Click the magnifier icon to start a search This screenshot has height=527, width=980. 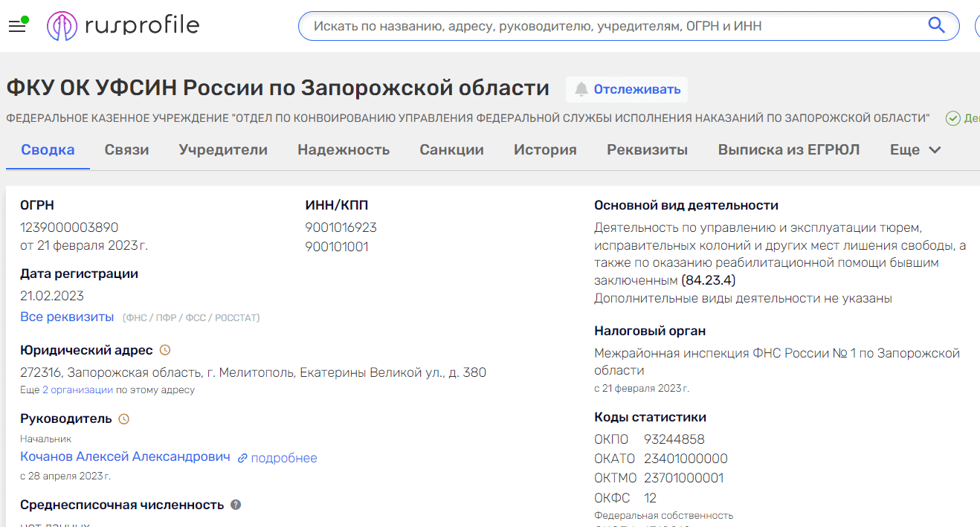[936, 25]
